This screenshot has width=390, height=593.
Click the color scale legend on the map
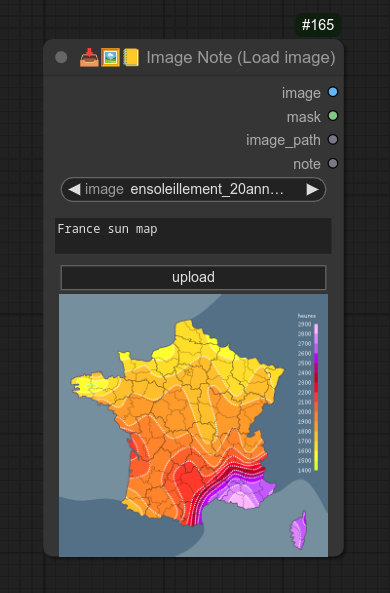[x=308, y=393]
